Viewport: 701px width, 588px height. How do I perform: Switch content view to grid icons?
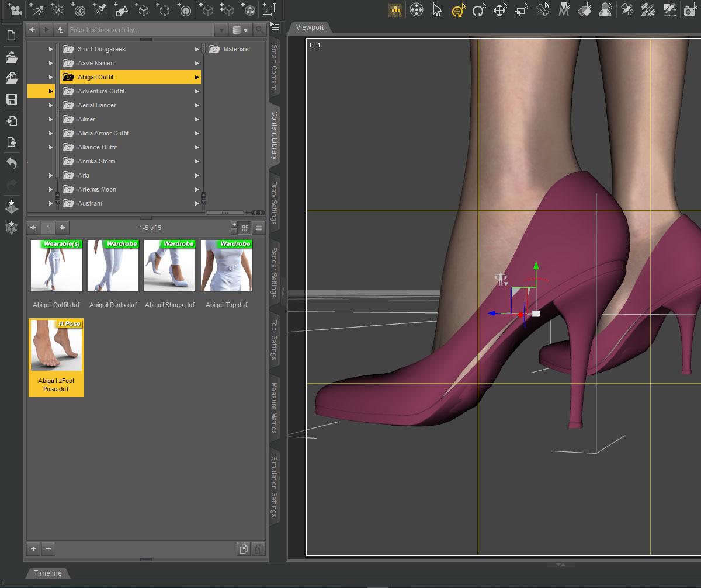(x=245, y=228)
